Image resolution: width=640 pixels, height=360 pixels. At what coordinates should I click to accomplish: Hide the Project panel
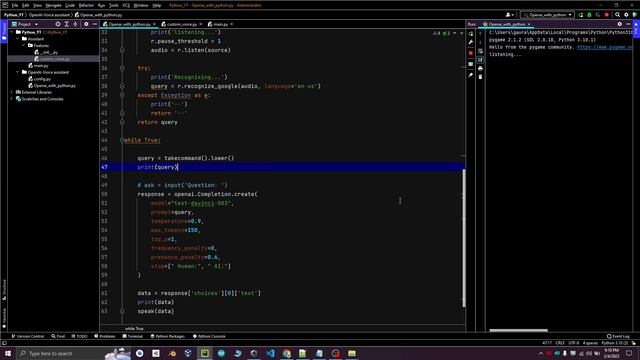[95, 24]
